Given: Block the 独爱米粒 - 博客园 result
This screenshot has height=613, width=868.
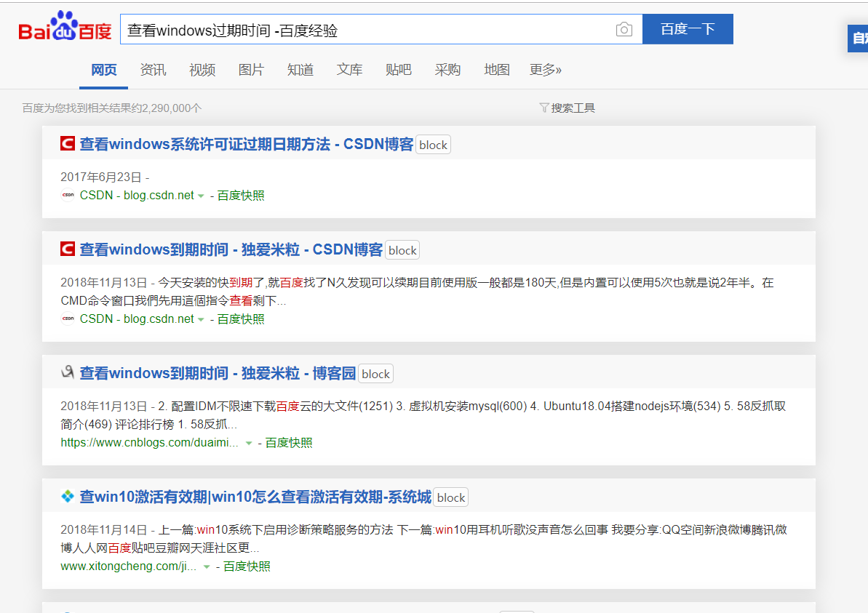Looking at the screenshot, I should click(376, 374).
